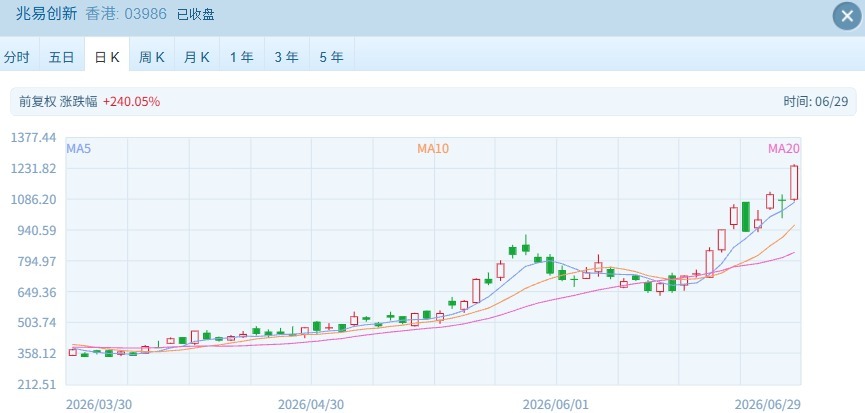Click the 2026/04/30 date axis label
This screenshot has width=865, height=413.
coord(311,404)
